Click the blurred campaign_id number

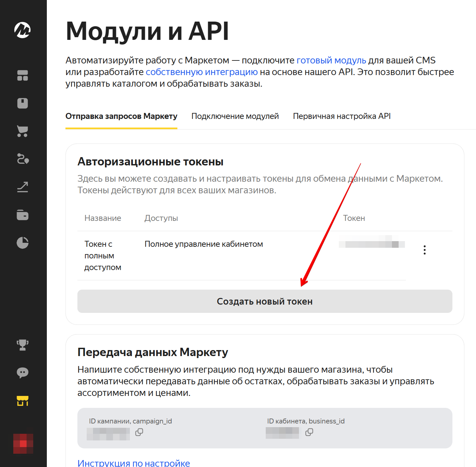[x=108, y=434]
